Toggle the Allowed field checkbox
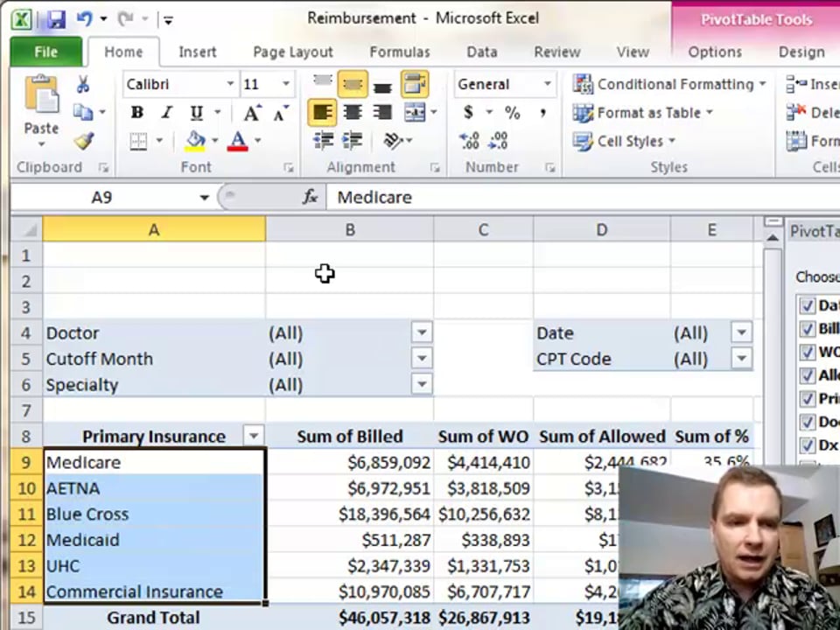 point(808,375)
